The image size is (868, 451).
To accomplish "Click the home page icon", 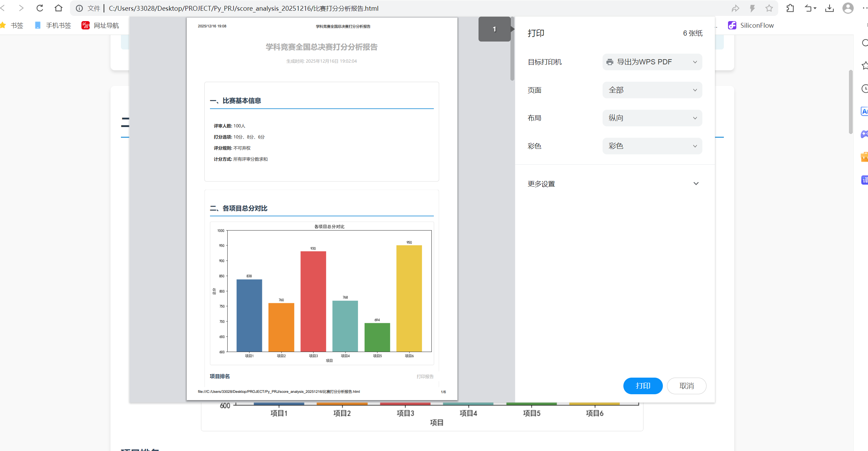I will point(59,8).
